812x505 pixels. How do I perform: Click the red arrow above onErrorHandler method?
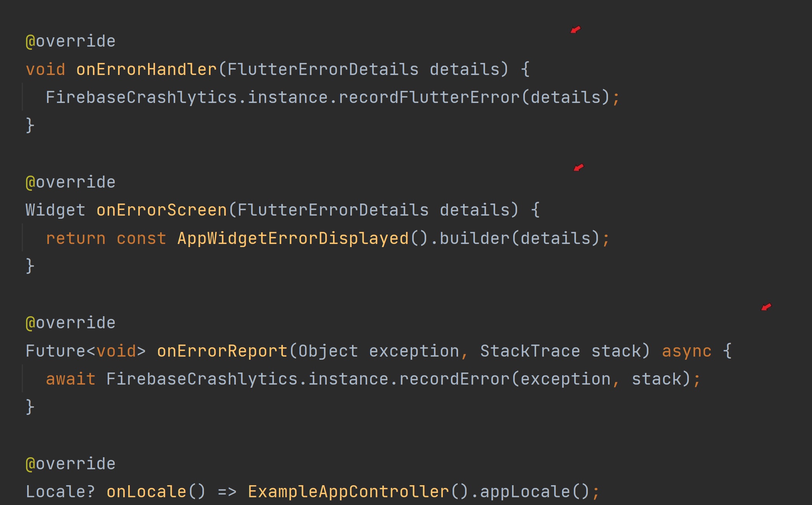pos(575,30)
